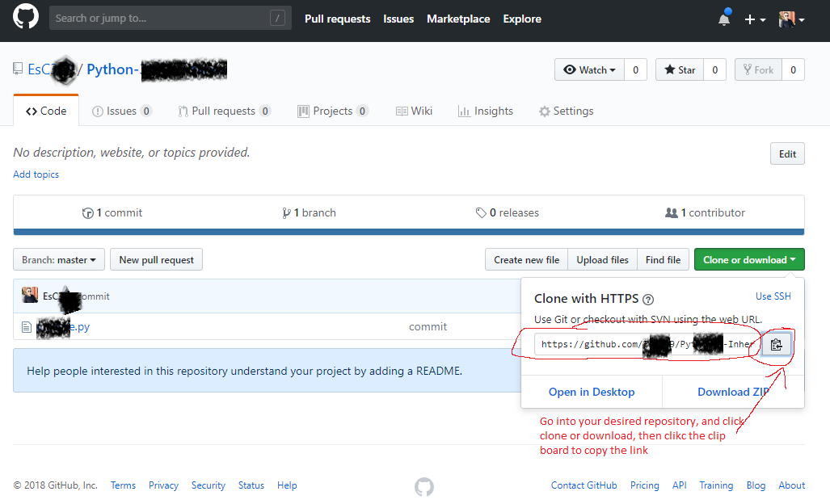Copy the clone URL with the clipboard icon

pos(776,343)
